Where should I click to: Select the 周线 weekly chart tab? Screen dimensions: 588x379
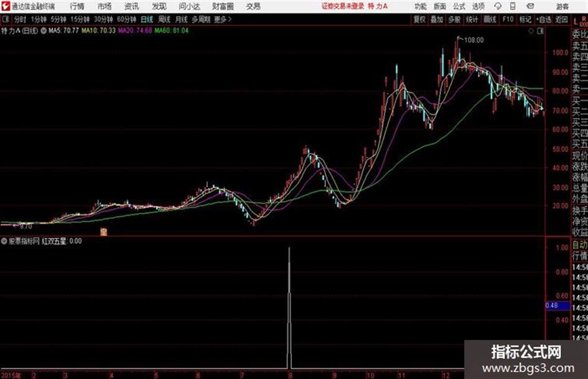(x=164, y=19)
